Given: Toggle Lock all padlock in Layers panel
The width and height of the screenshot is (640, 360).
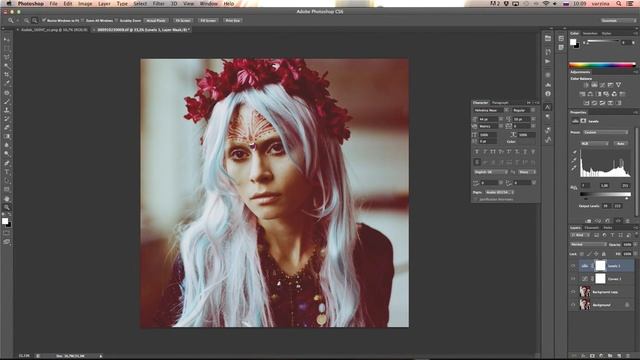Looking at the screenshot, I should coord(604,254).
